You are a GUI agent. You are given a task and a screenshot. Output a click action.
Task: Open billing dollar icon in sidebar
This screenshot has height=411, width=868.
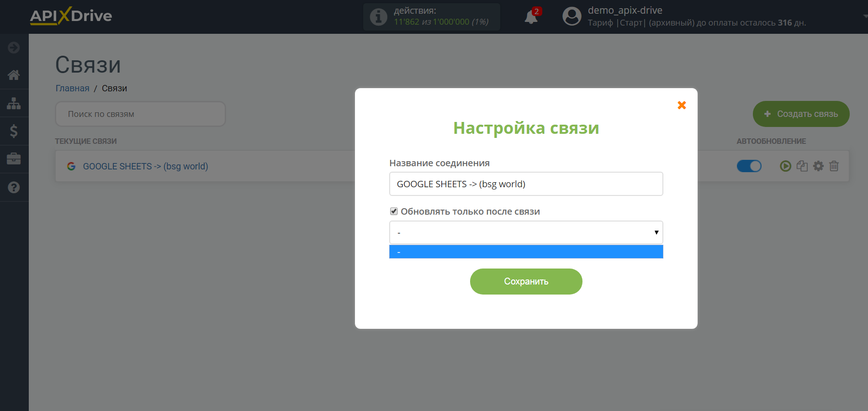click(x=14, y=132)
